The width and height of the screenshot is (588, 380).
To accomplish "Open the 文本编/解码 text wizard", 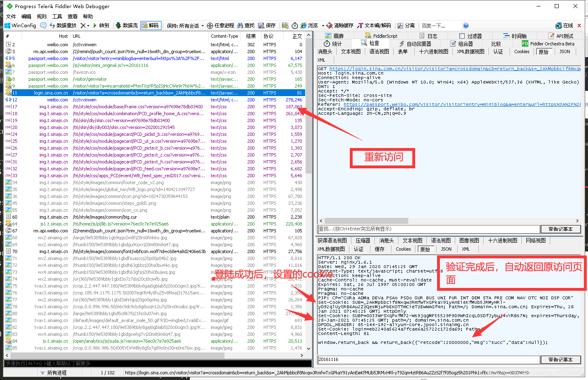I will 374,26.
